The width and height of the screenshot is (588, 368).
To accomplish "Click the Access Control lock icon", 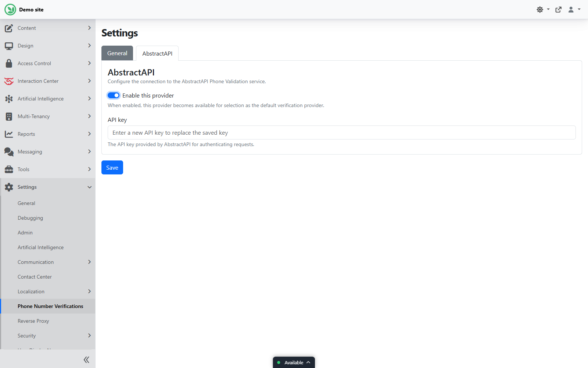I will click(9, 63).
